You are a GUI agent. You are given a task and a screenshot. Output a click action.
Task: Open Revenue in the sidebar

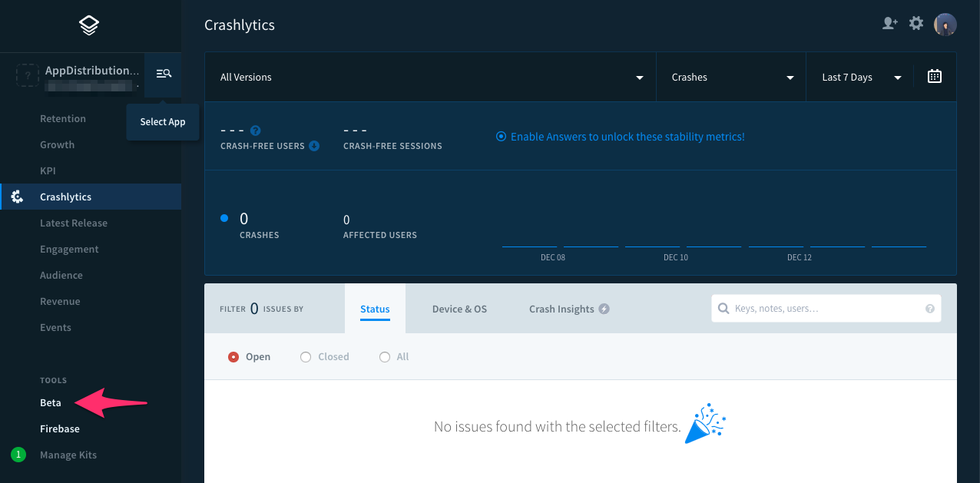click(60, 301)
